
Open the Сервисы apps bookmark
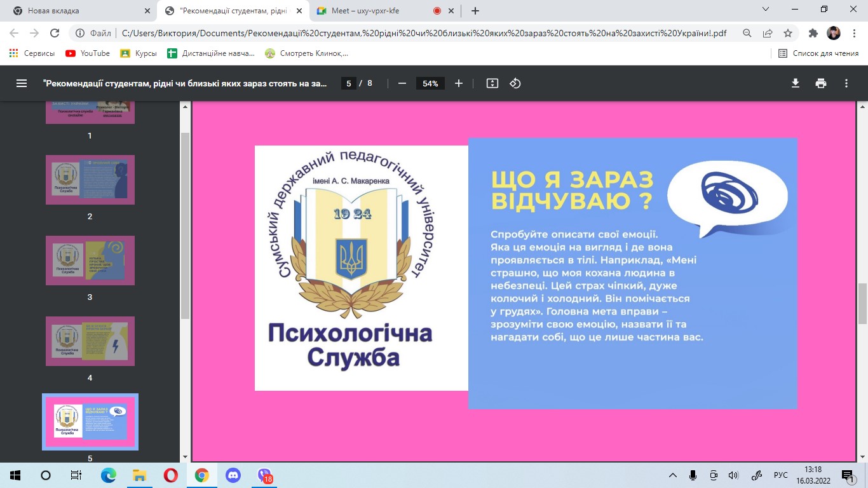[x=32, y=53]
